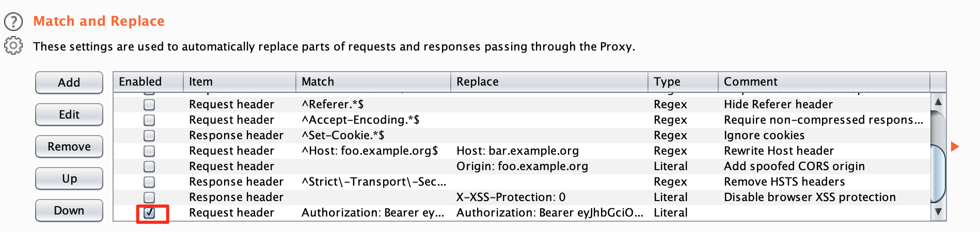
Task: Enable the Rewrite Host header rule
Action: [149, 151]
